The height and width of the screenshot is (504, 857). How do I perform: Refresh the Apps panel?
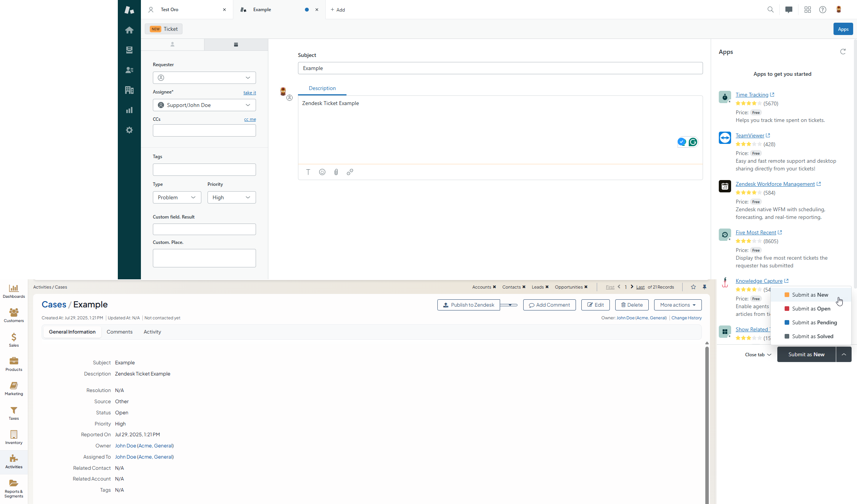pos(843,52)
